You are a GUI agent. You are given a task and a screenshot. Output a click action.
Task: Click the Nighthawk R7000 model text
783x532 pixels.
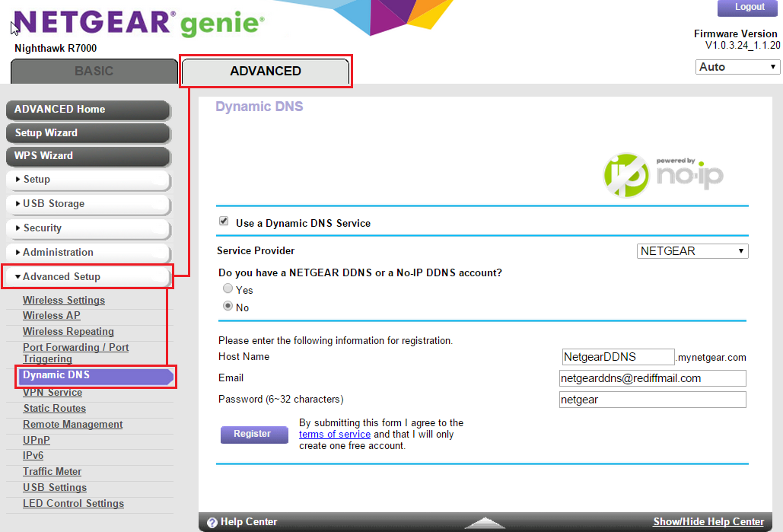point(56,49)
